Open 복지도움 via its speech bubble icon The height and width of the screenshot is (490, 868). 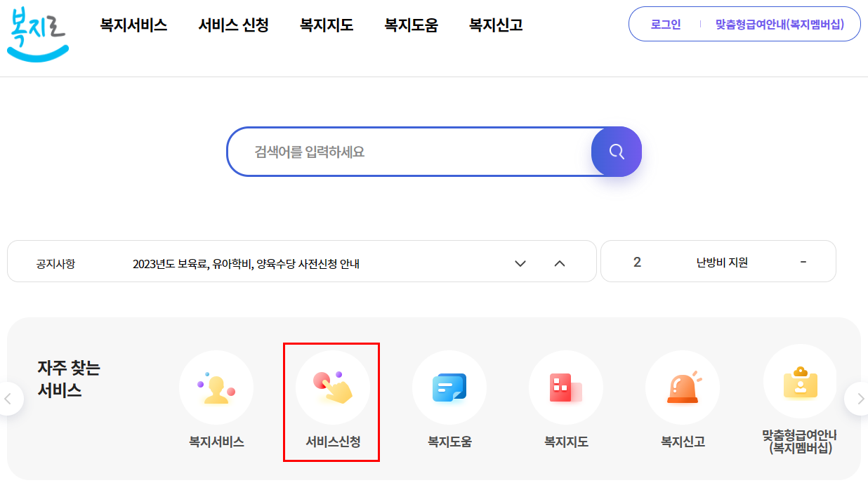pos(449,387)
